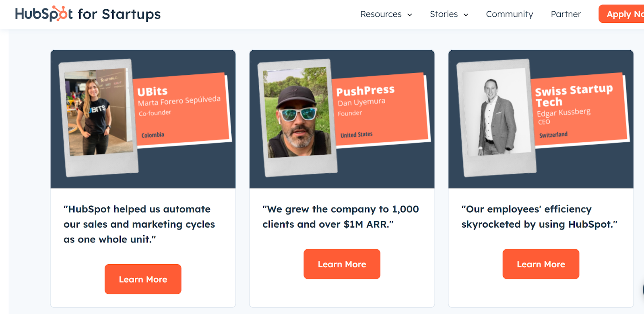Click the quote about employees' efficiency
This screenshot has width=644, height=314.
tap(539, 217)
